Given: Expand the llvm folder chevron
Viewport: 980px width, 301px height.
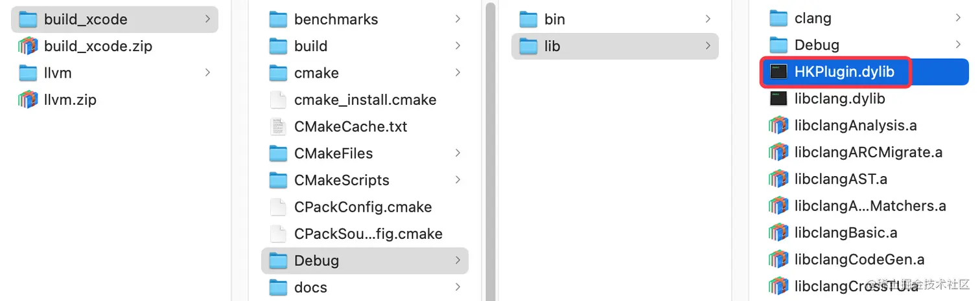Looking at the screenshot, I should pos(207,72).
